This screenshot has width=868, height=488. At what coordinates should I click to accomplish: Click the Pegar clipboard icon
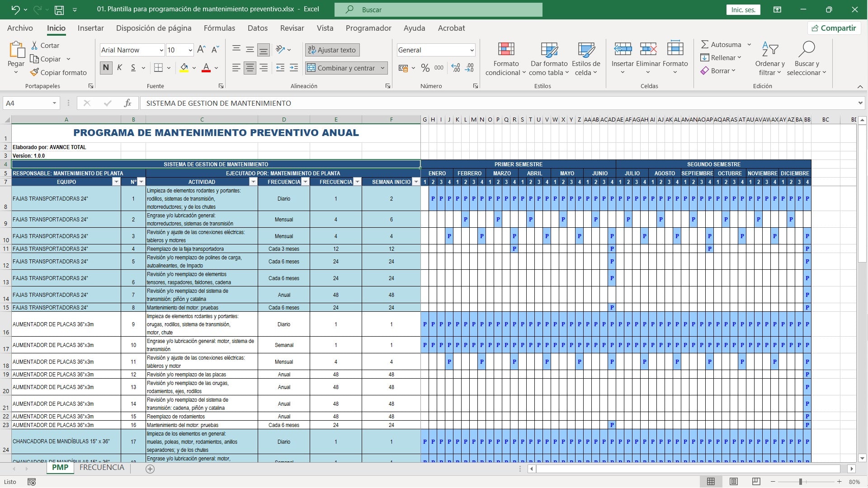click(16, 50)
